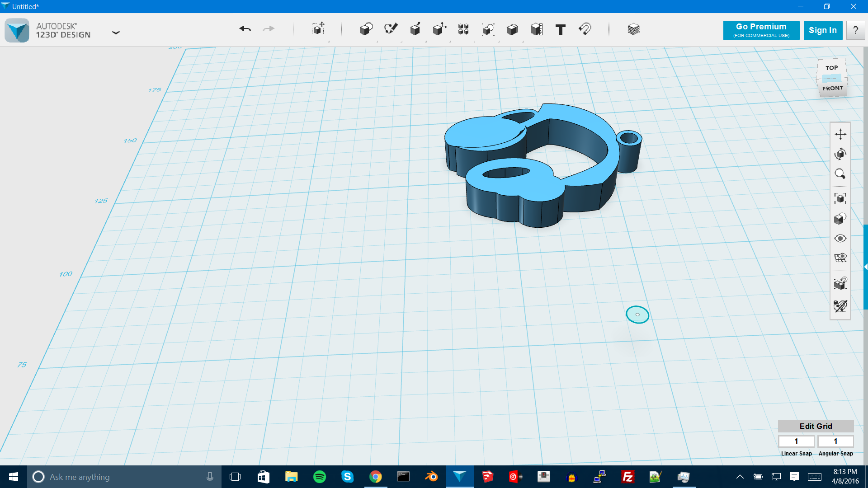Open Skype from the taskbar
868x488 pixels.
(347, 477)
